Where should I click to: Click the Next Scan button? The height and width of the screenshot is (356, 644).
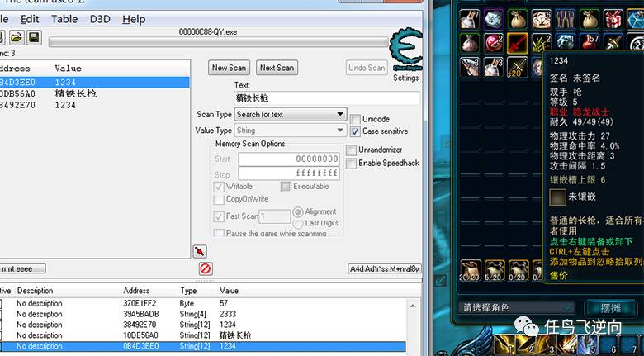pos(277,68)
